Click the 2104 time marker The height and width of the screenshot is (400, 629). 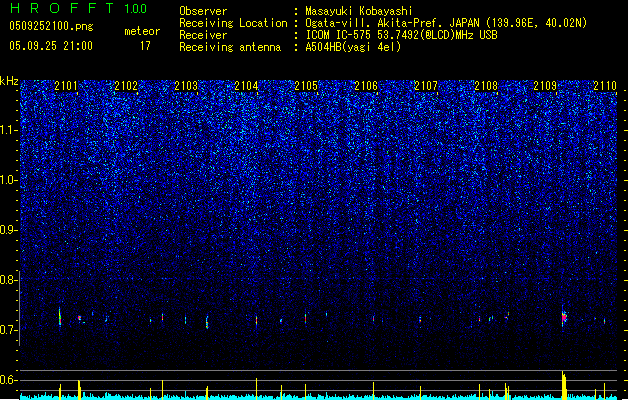(x=246, y=86)
